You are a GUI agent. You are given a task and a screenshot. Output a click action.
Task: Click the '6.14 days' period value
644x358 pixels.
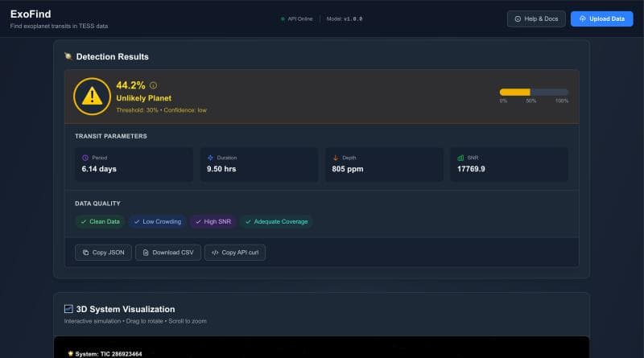(x=99, y=169)
